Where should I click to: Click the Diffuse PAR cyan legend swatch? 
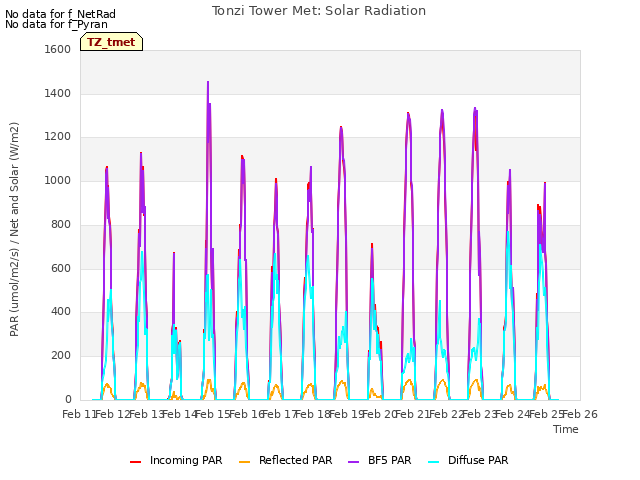pyautogui.click(x=434, y=462)
